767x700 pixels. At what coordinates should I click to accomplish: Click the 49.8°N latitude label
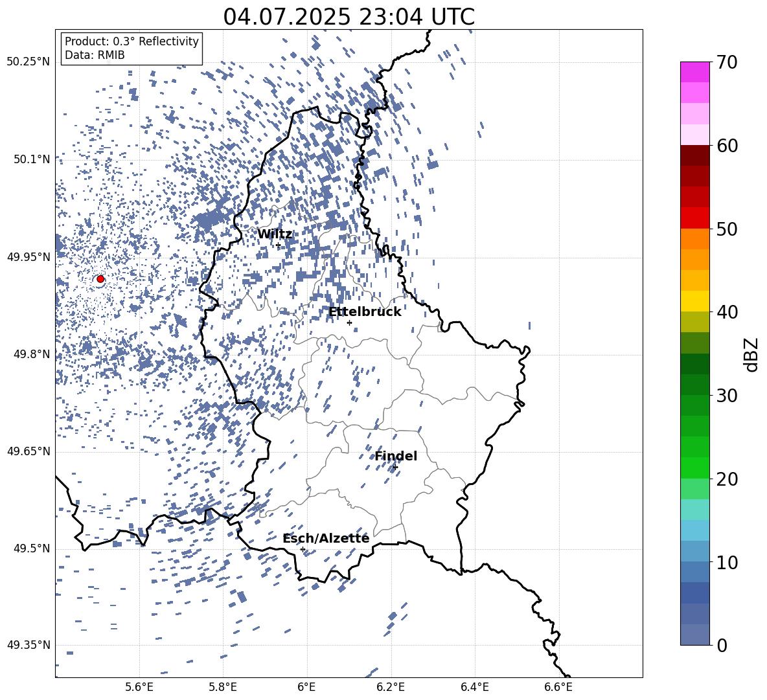tap(32, 354)
